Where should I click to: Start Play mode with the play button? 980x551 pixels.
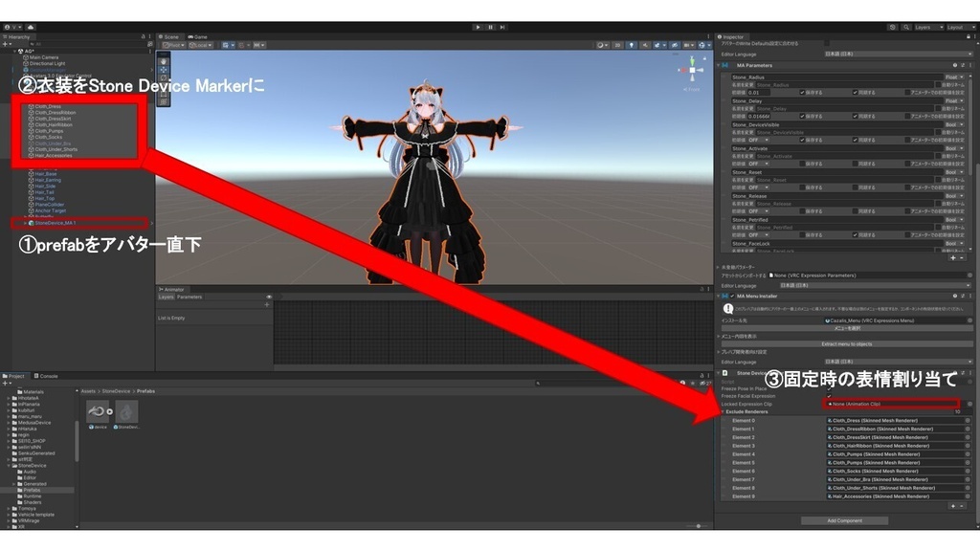click(x=479, y=28)
